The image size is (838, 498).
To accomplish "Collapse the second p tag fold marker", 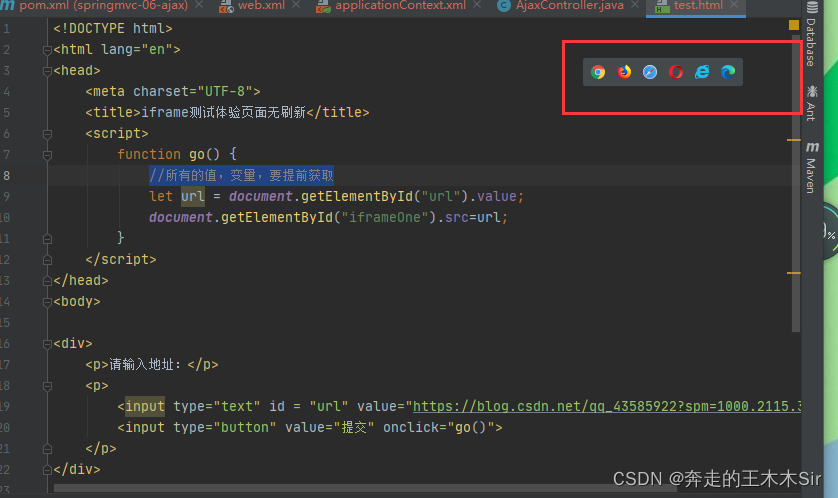I will (47, 386).
